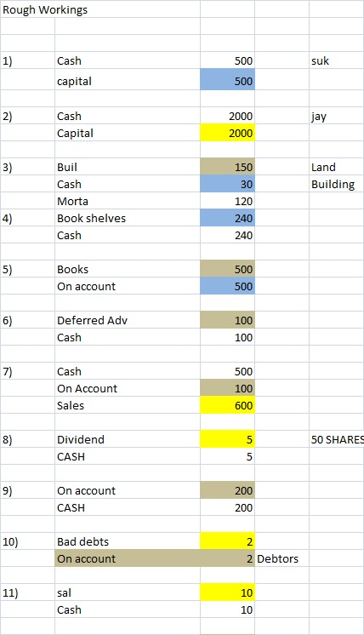This screenshot has height=635, width=364.
Task: Click the Books label cell
Action: point(128,269)
